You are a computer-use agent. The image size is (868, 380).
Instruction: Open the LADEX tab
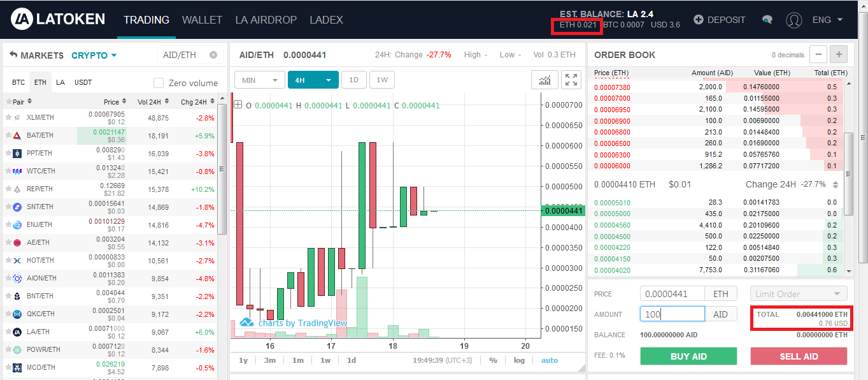[x=326, y=20]
